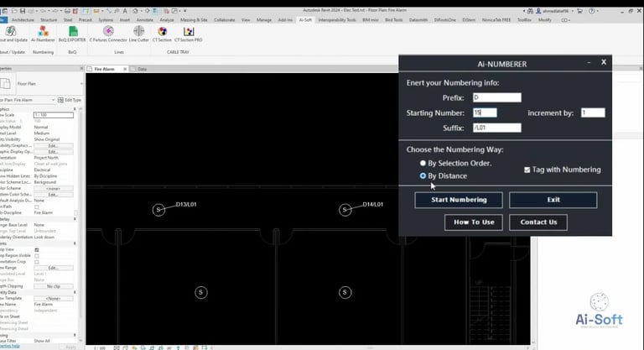Viewport: 644px width, 350px height.
Task: Select the untagged lower-right smoke detector symbol
Action: [x=345, y=292]
